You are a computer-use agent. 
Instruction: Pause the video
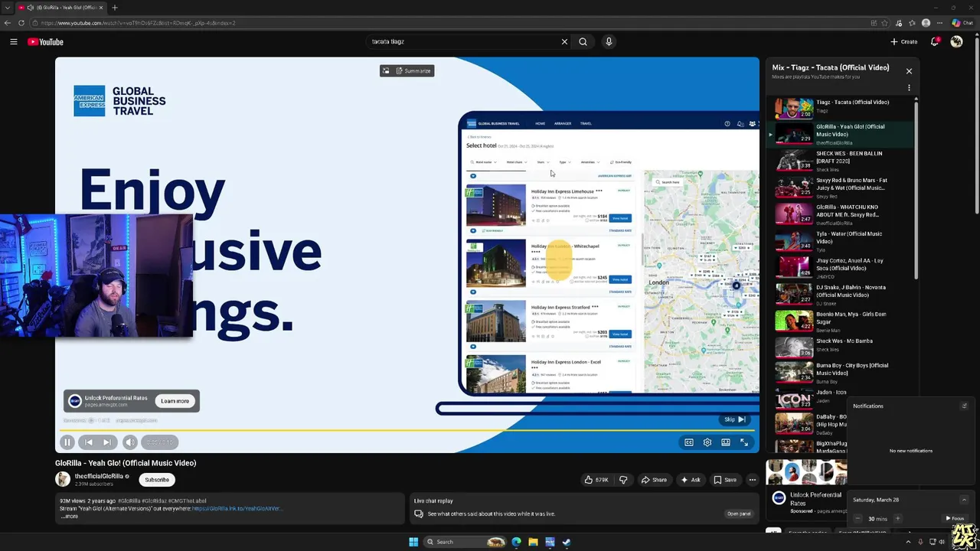[67, 442]
